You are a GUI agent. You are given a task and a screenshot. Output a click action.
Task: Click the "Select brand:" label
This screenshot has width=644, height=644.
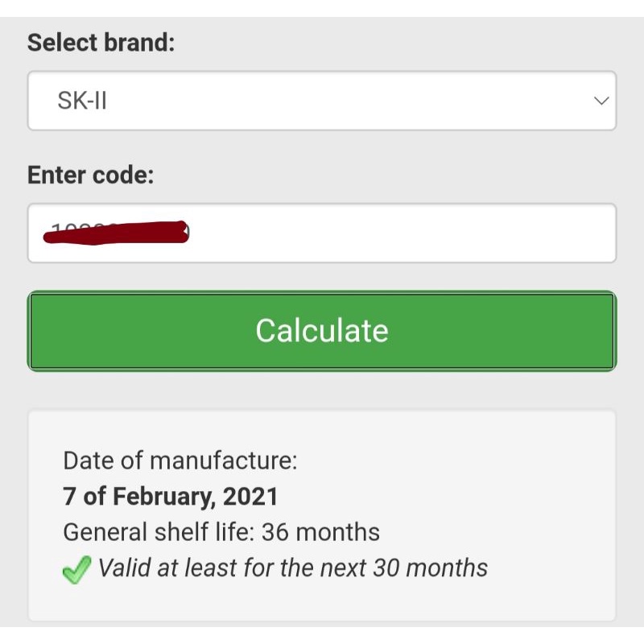[x=101, y=42]
